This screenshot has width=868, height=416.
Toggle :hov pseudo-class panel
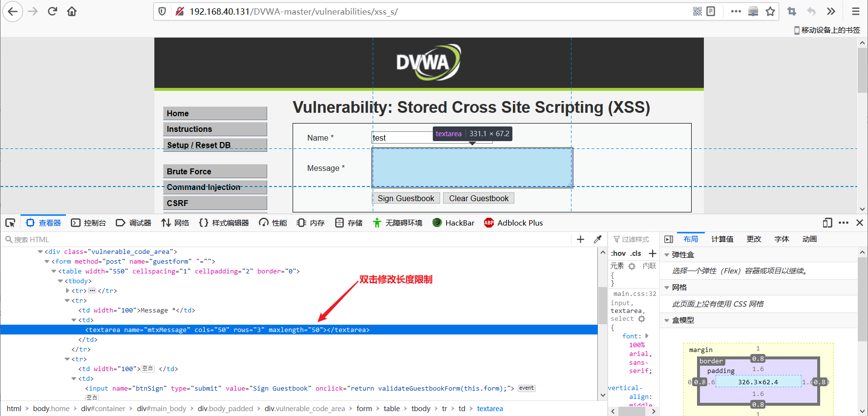click(618, 253)
